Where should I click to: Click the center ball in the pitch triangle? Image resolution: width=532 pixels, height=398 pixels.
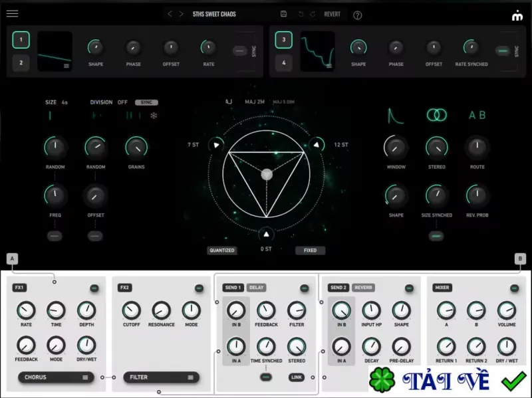pos(267,174)
